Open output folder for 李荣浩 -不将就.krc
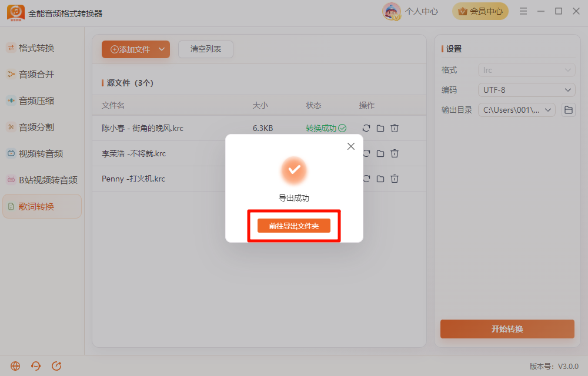This screenshot has width=588, height=376. tap(380, 153)
